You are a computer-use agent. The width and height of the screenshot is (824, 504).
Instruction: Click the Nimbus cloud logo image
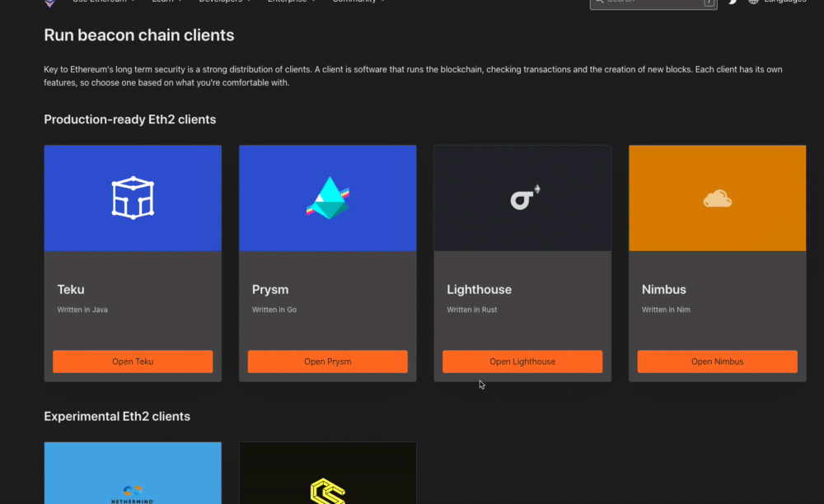[x=718, y=198]
